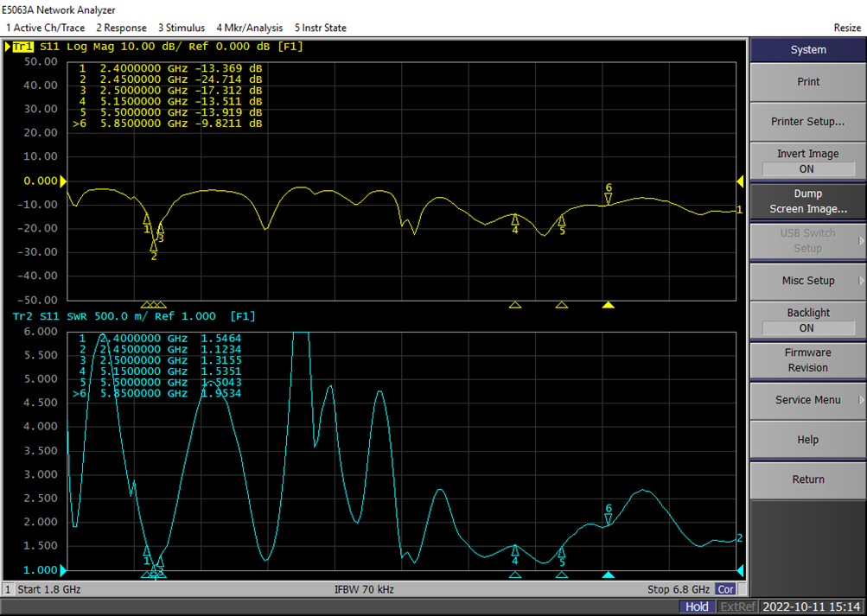Click the Tr2 trace end label 2
The width and height of the screenshot is (867, 616).
(740, 538)
